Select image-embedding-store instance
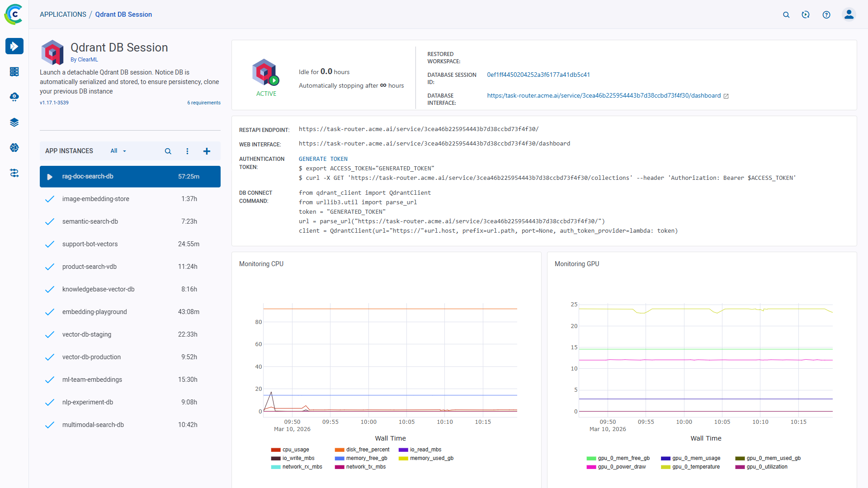 [130, 199]
